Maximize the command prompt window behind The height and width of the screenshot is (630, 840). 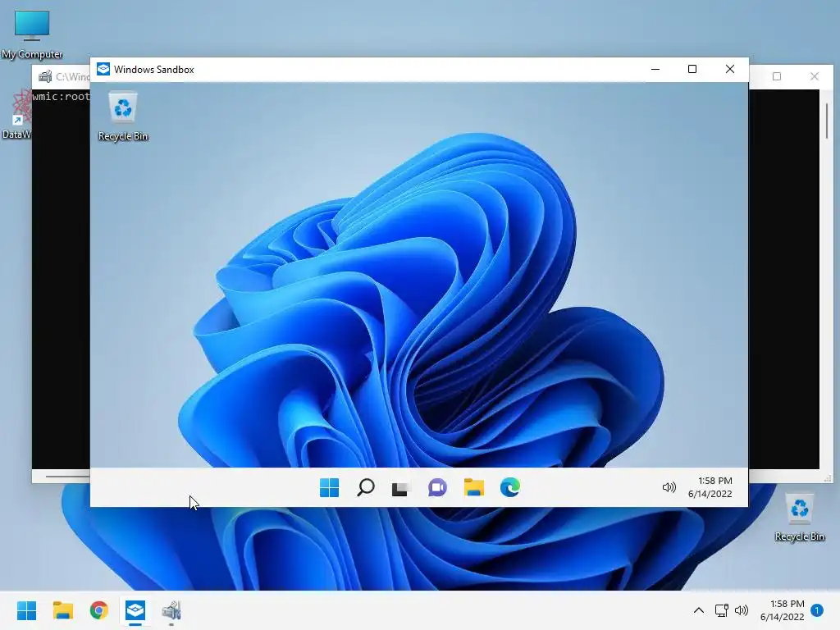[x=777, y=76]
